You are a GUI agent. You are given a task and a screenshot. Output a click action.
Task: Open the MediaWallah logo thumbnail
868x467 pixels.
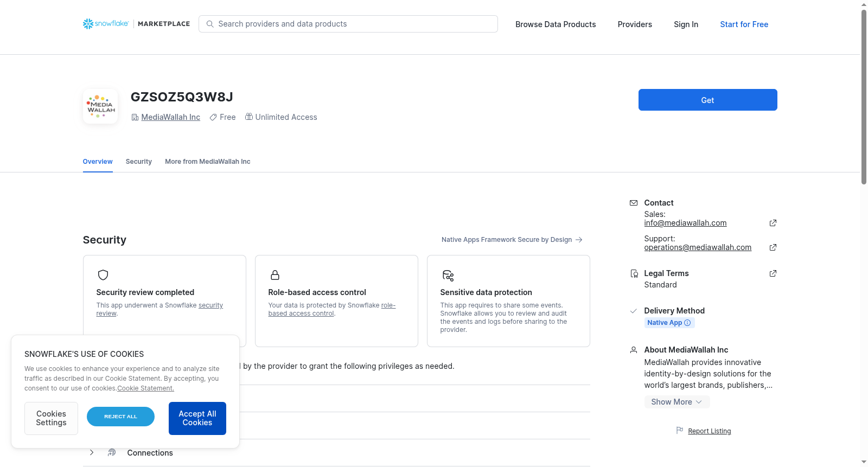[x=100, y=106]
